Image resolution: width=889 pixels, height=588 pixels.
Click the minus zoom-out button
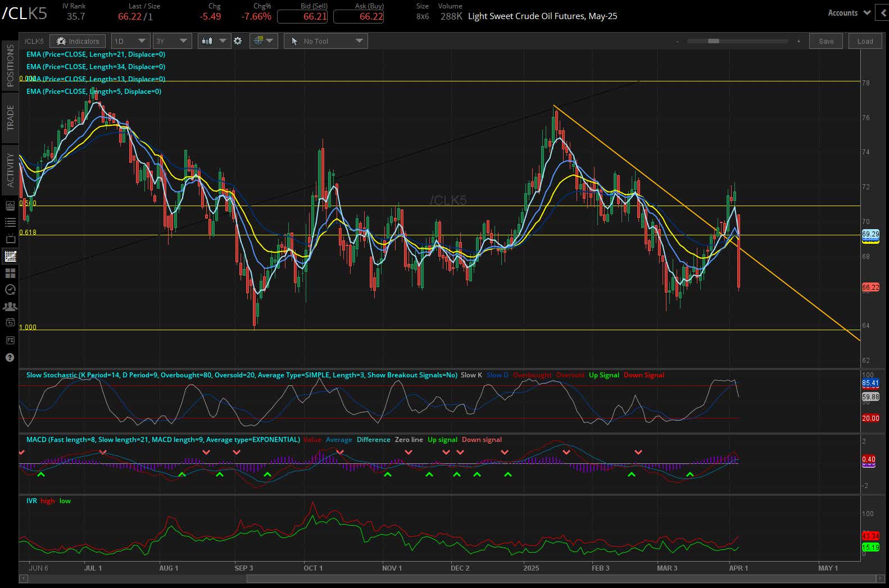point(677,42)
